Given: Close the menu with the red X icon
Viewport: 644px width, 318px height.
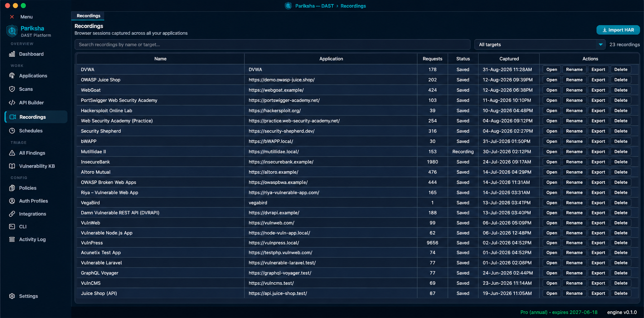Looking at the screenshot, I should 12,17.
